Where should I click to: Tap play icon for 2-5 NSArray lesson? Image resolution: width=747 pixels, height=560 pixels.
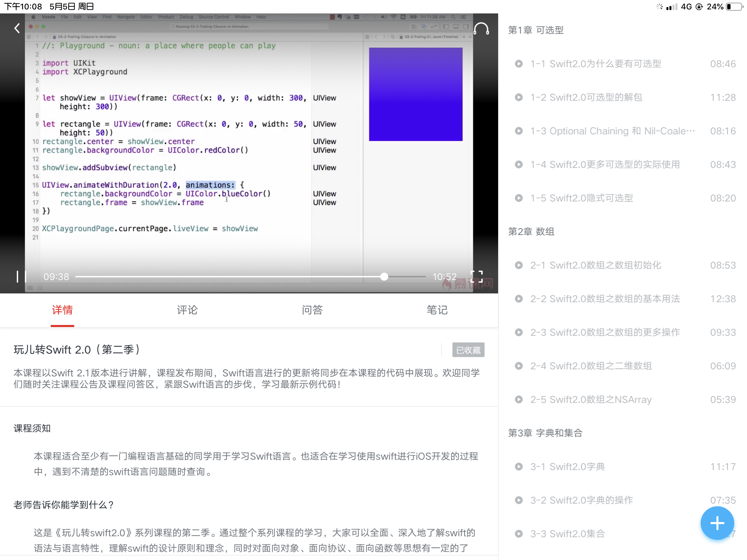click(518, 399)
